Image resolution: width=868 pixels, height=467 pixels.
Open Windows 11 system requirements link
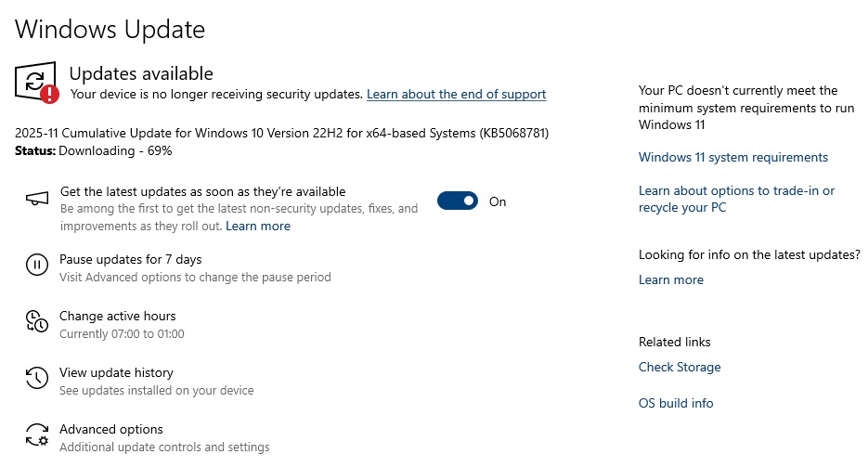point(732,157)
